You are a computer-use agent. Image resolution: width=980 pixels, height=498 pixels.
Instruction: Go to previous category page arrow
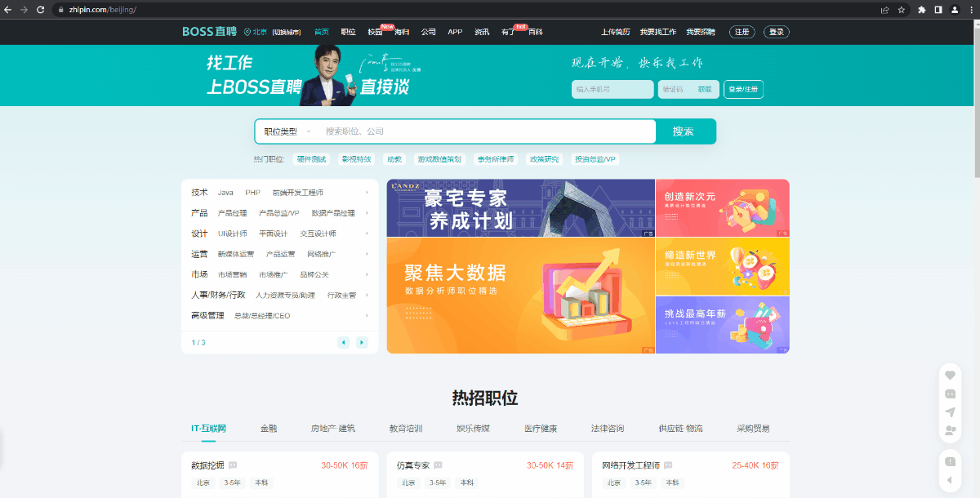tap(344, 342)
